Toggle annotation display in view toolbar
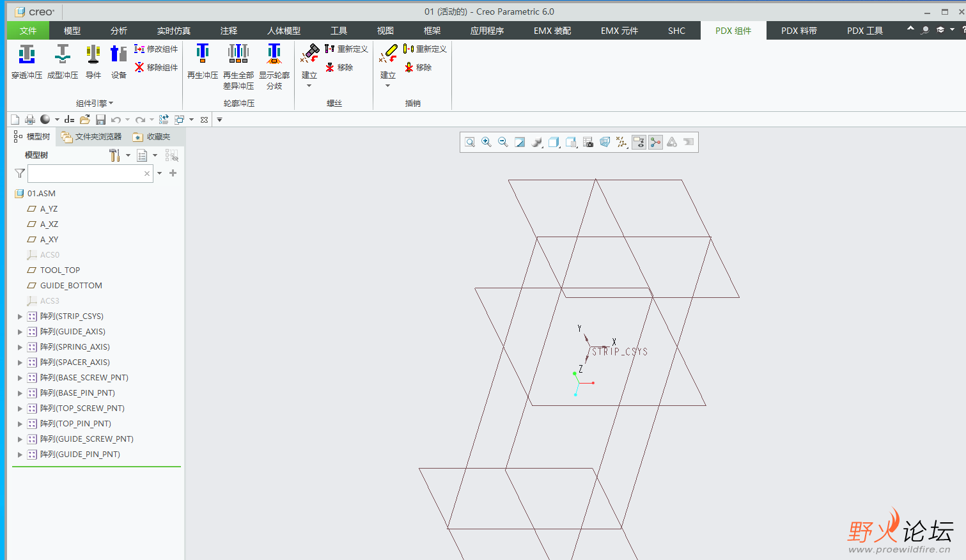966x560 pixels. [x=639, y=143]
